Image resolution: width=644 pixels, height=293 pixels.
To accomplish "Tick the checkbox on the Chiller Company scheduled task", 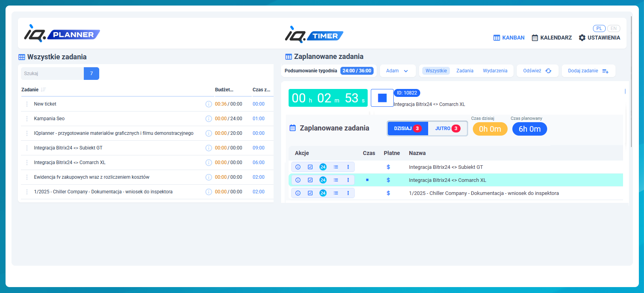I will coord(310,193).
